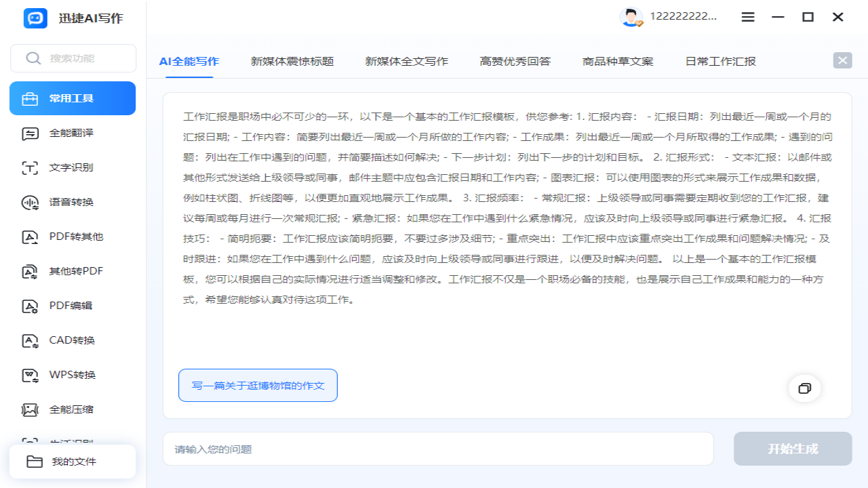868x488 pixels.
Task: Select the 文字识别 text recognition tool
Action: click(72, 167)
